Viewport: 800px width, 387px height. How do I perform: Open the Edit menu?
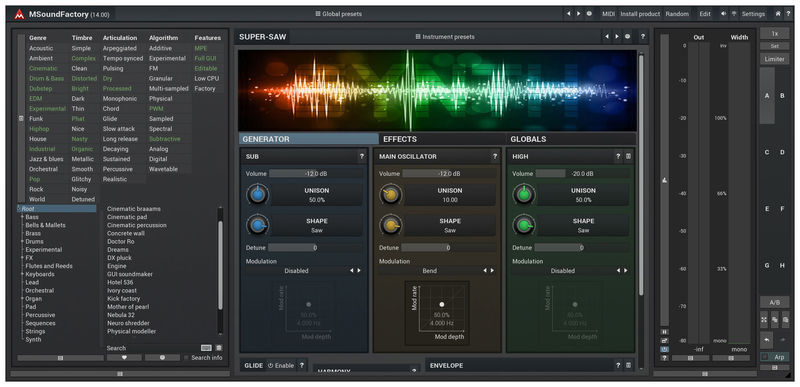(705, 14)
